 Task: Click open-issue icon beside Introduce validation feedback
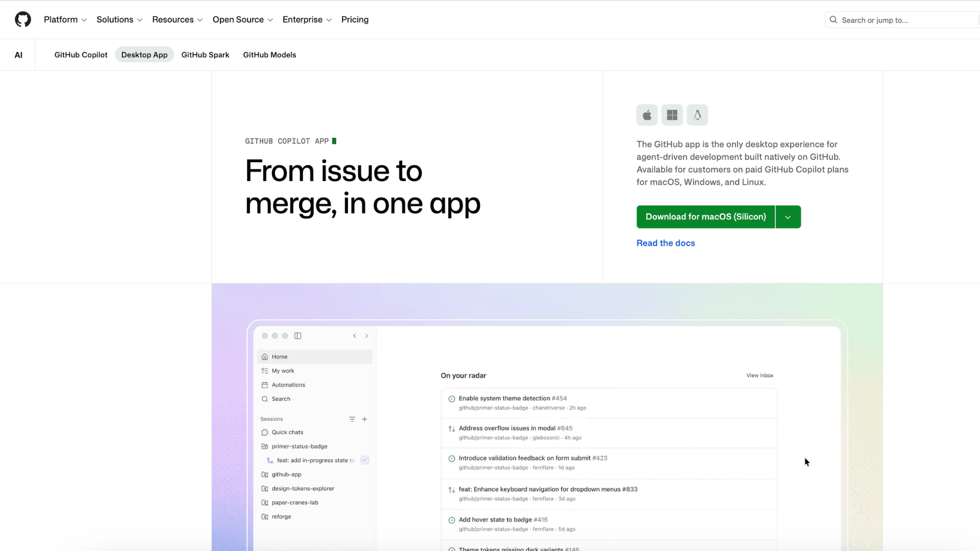click(x=452, y=459)
